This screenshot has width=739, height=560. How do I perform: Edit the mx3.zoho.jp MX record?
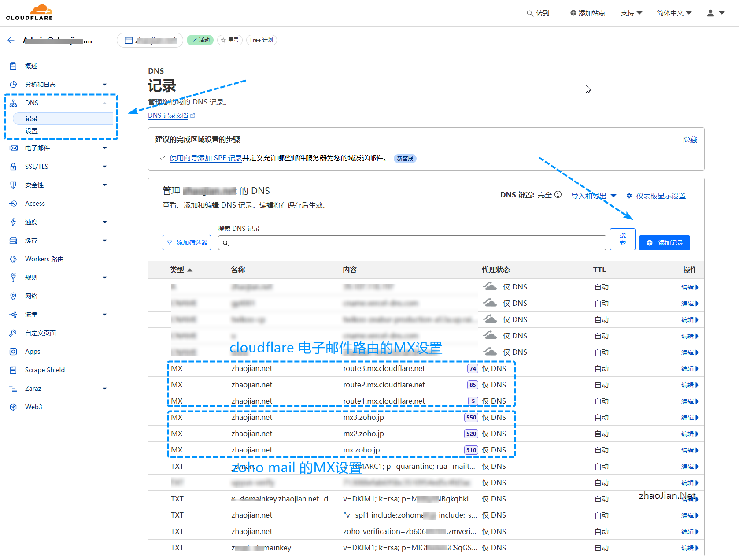pos(689,418)
